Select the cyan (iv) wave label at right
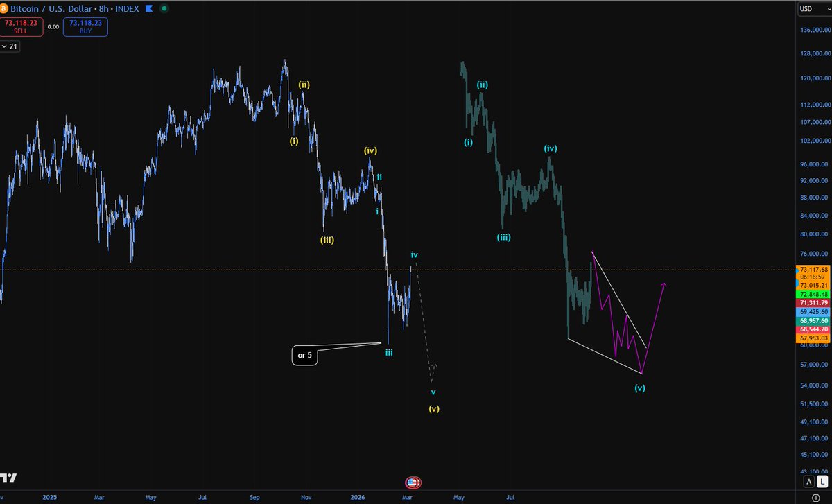Screen dimensions: 832x504 point(551,148)
